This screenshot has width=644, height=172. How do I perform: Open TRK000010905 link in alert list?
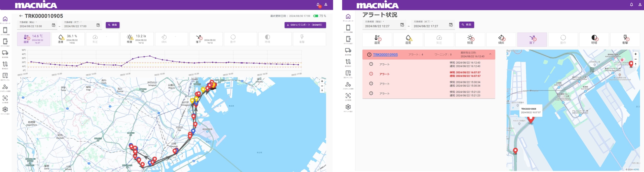385,55
